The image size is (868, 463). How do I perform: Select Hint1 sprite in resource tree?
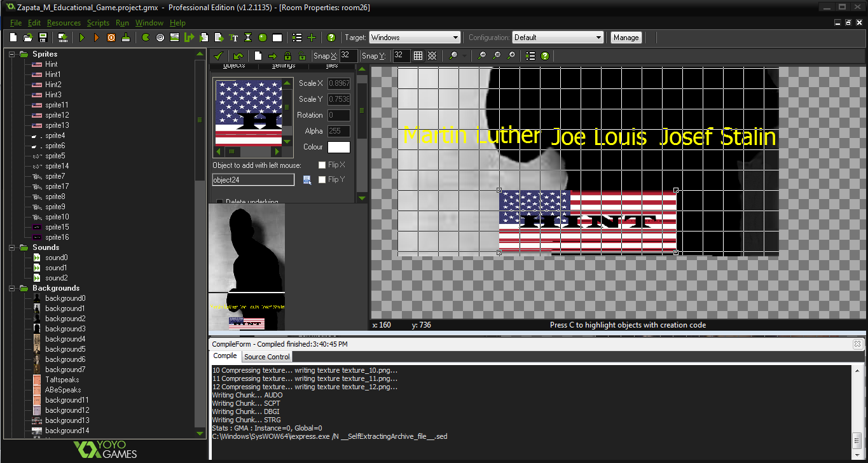(x=53, y=74)
